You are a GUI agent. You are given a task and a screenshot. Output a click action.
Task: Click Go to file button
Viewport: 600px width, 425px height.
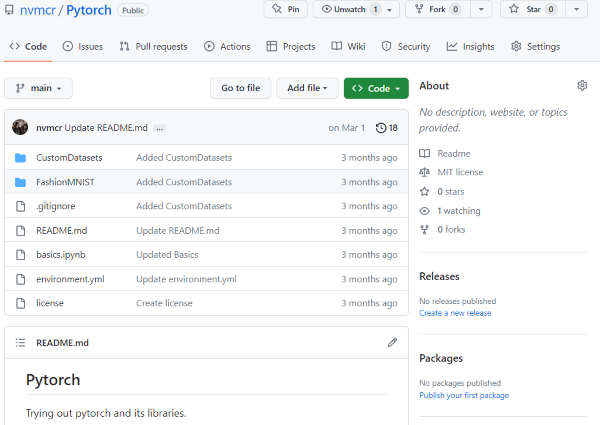[x=240, y=88]
